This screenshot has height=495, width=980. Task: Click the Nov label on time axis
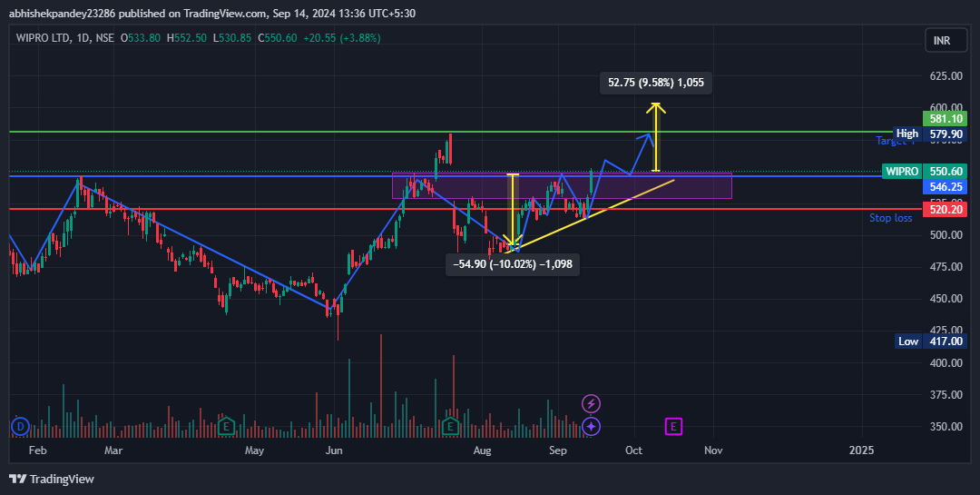[713, 450]
